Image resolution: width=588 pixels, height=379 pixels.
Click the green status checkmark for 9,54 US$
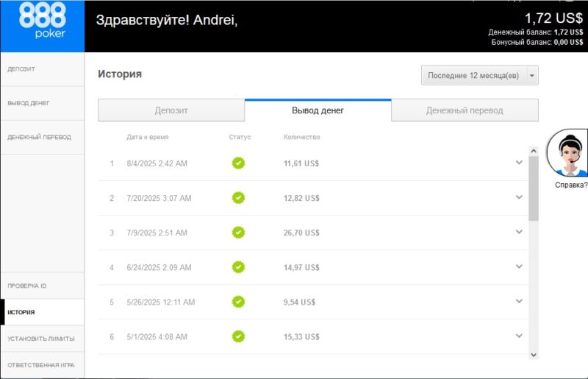click(x=238, y=302)
